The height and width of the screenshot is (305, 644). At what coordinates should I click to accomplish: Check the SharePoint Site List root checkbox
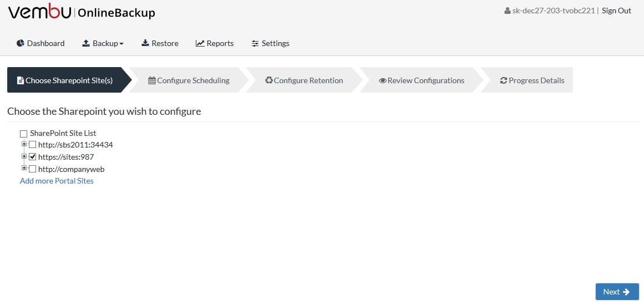[x=24, y=134]
